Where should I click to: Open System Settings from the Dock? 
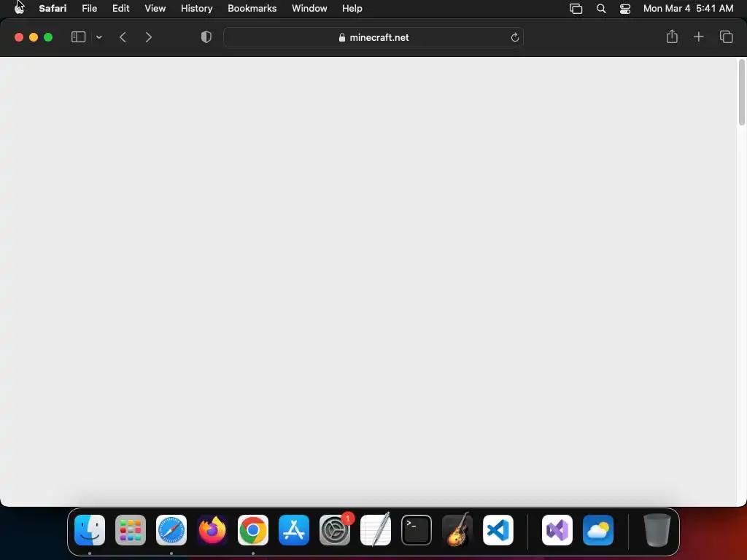point(335,530)
